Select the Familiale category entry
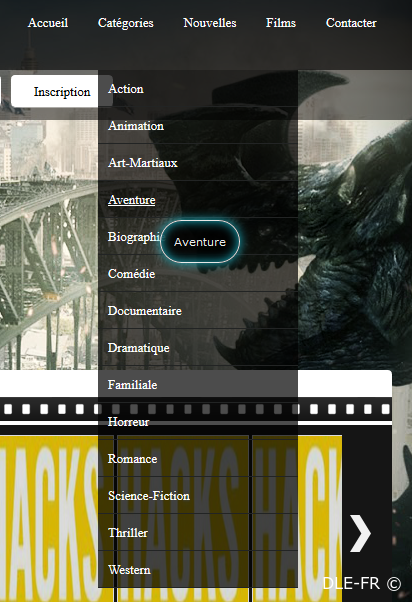Viewport: 412px width, 602px height. click(x=198, y=385)
